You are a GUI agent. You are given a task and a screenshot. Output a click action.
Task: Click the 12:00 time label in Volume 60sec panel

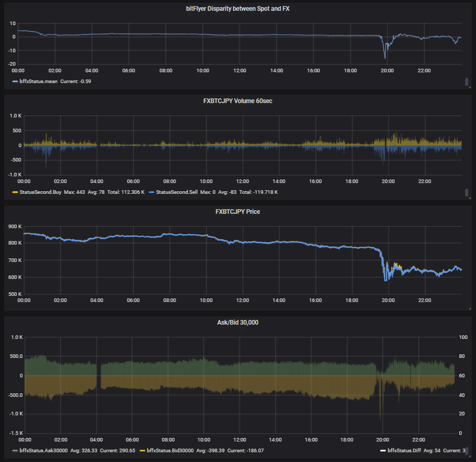tap(242, 182)
